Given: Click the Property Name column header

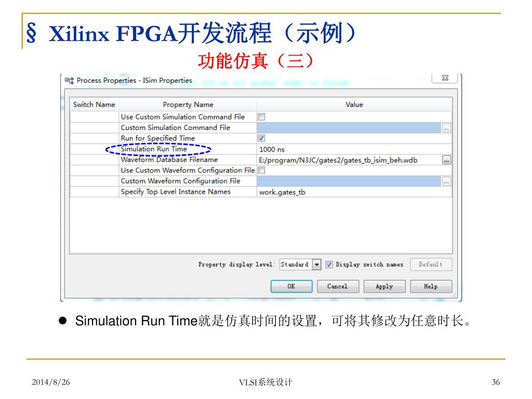Looking at the screenshot, I should point(188,104).
